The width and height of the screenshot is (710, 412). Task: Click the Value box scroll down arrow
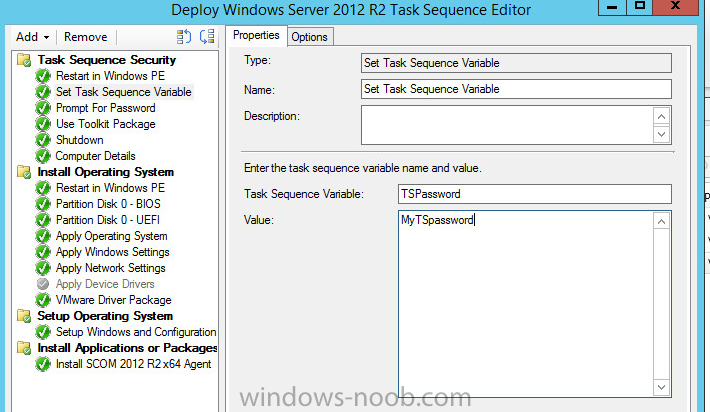point(662,387)
